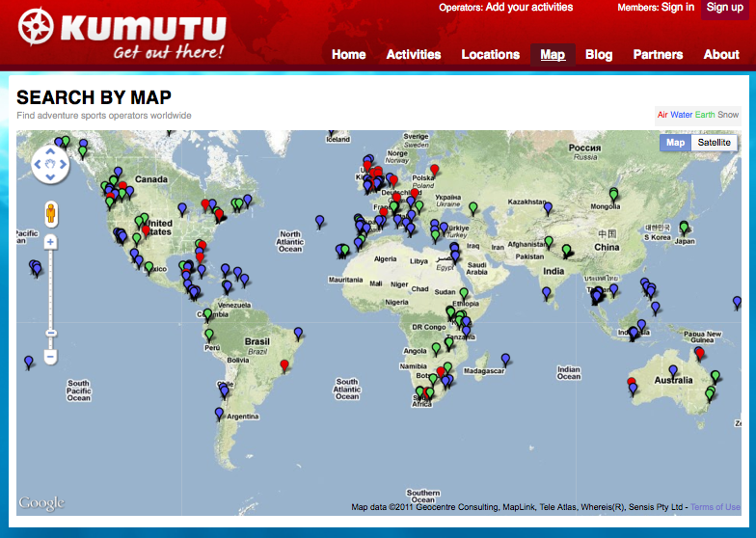Click the green marker in Perú
Viewport: 756px width, 538px height.
(x=209, y=334)
